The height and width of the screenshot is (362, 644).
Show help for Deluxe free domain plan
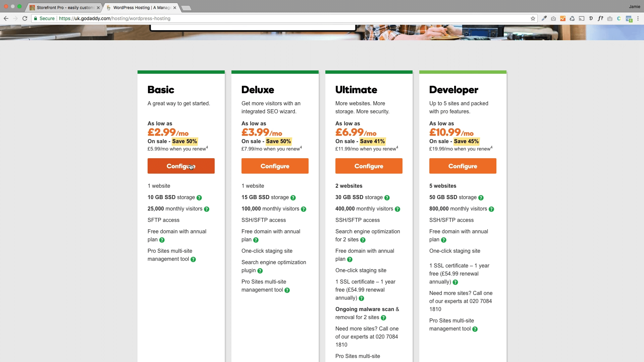256,240
